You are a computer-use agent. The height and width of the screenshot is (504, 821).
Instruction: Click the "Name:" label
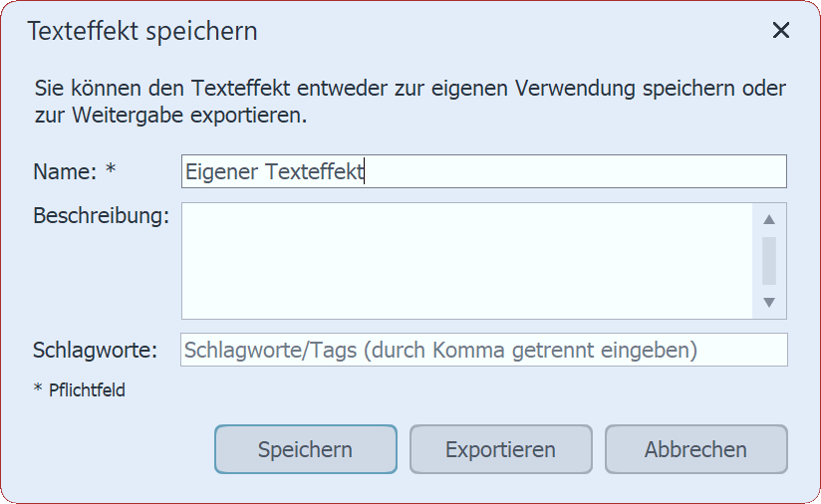point(65,171)
